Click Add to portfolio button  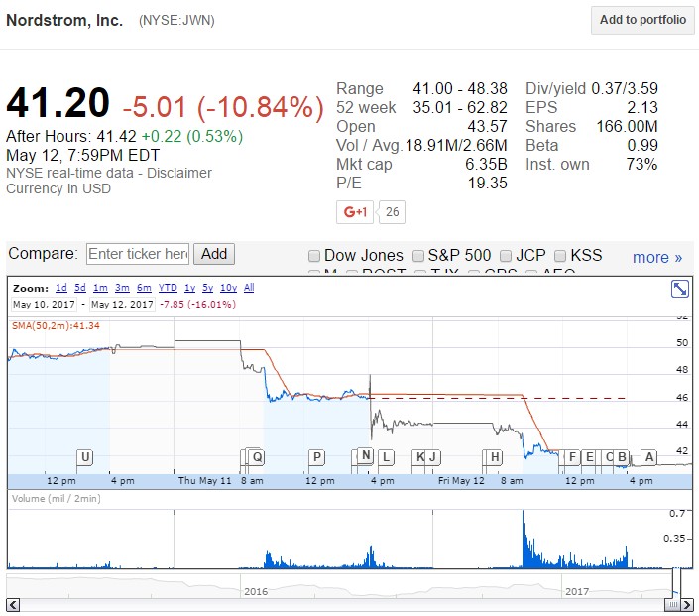642,20
